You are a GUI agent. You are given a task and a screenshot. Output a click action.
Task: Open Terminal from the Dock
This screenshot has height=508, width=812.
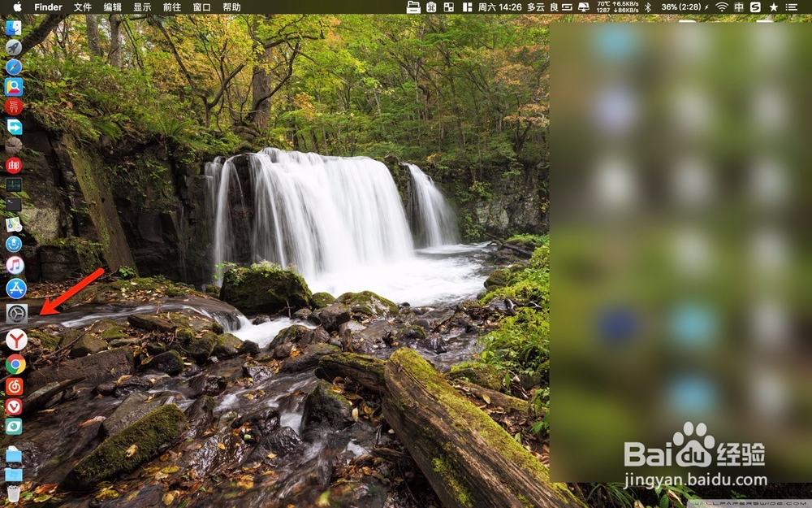coord(14,204)
